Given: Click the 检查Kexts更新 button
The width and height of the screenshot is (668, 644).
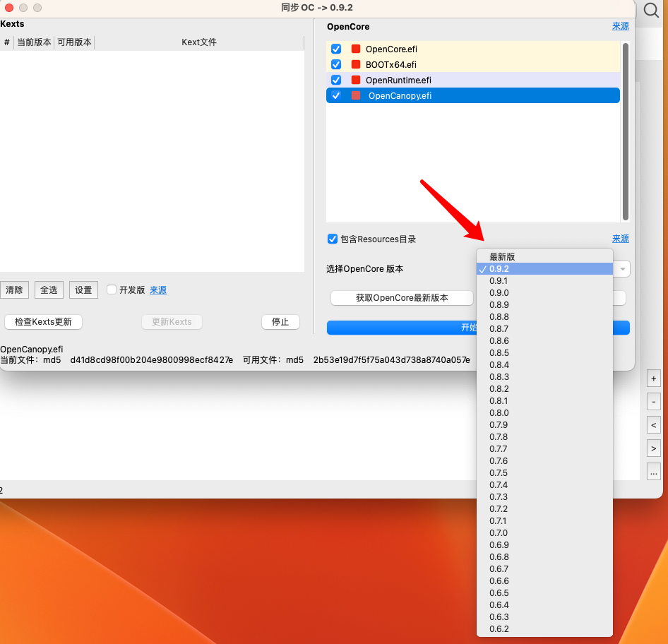Looking at the screenshot, I should 43,321.
